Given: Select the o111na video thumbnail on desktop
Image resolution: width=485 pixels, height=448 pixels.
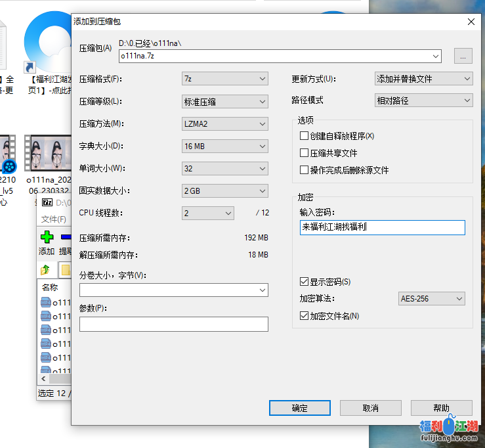Looking at the screenshot, I should tap(47, 154).
